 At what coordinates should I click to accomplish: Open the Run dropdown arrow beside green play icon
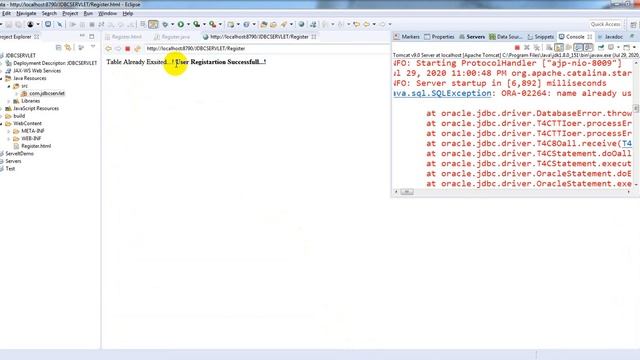pos(188,24)
